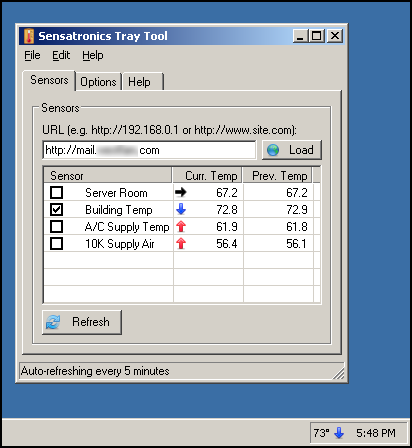Click the red up arrow for 10K Supply Air
Viewport: 412px width, 448px height.
tap(181, 243)
